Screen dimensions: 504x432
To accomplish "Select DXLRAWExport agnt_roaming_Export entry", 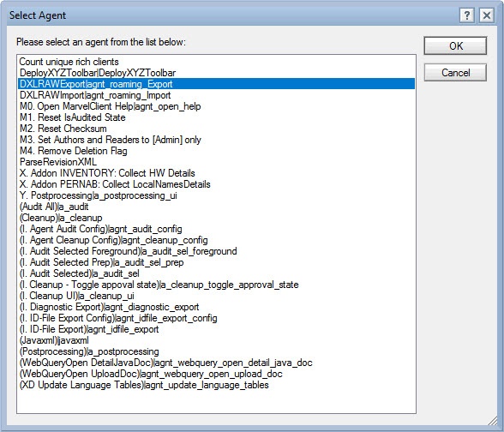I will pyautogui.click(x=216, y=84).
